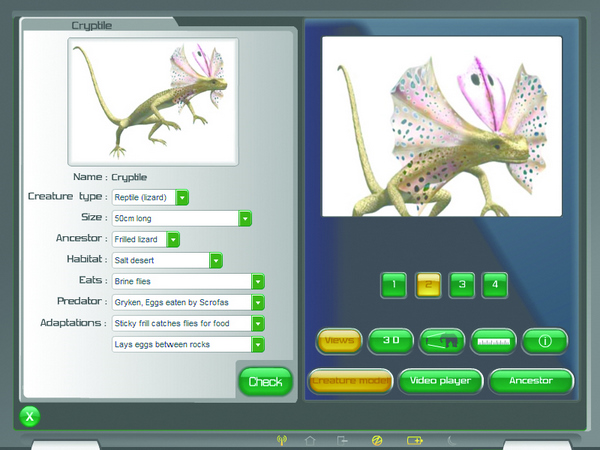Viewport: 600px width, 450px height.
Task: Switch to the Video player tab
Action: point(441,381)
